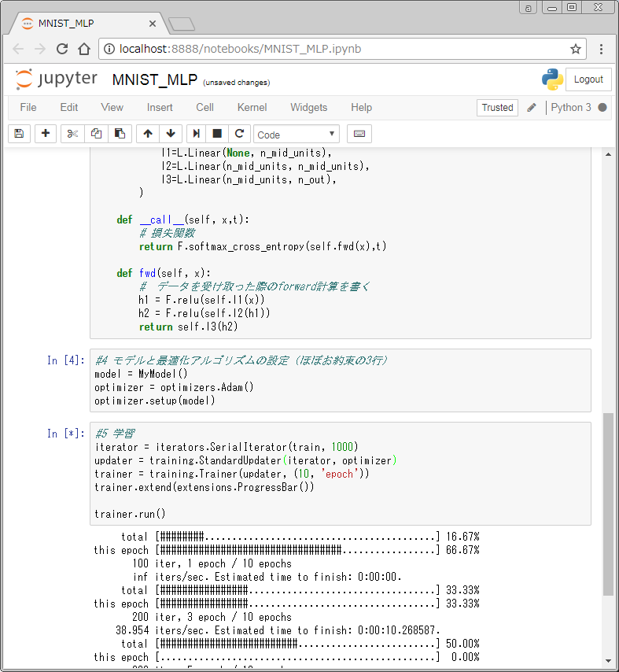Open the Cell menu
This screenshot has width=619, height=672.
pos(204,107)
